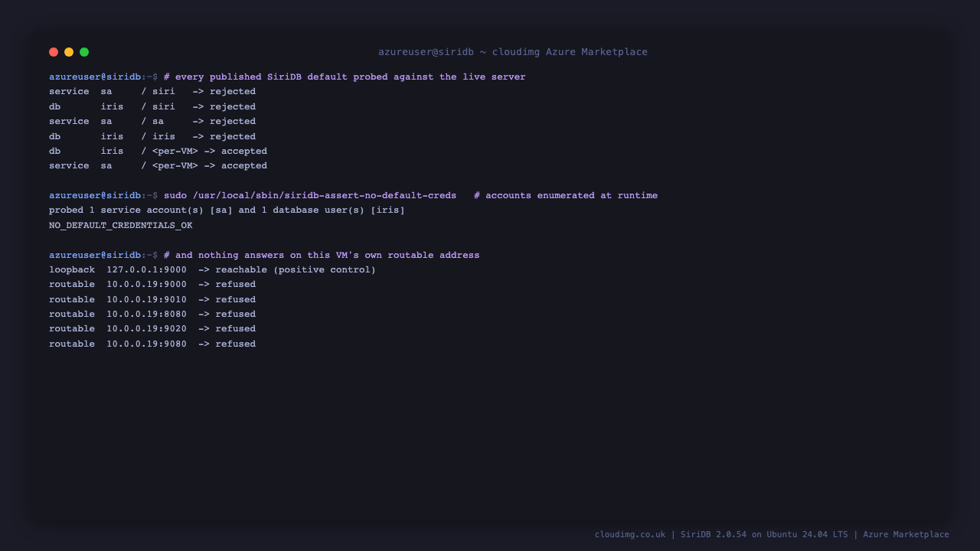Click the 'routable 10.0.0.19:9080 -> refused' line
980x551 pixels.
click(x=152, y=344)
